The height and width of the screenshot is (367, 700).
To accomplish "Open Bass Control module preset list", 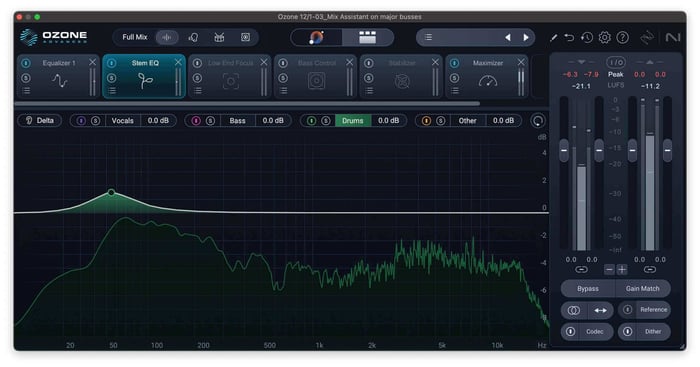I will click(283, 91).
